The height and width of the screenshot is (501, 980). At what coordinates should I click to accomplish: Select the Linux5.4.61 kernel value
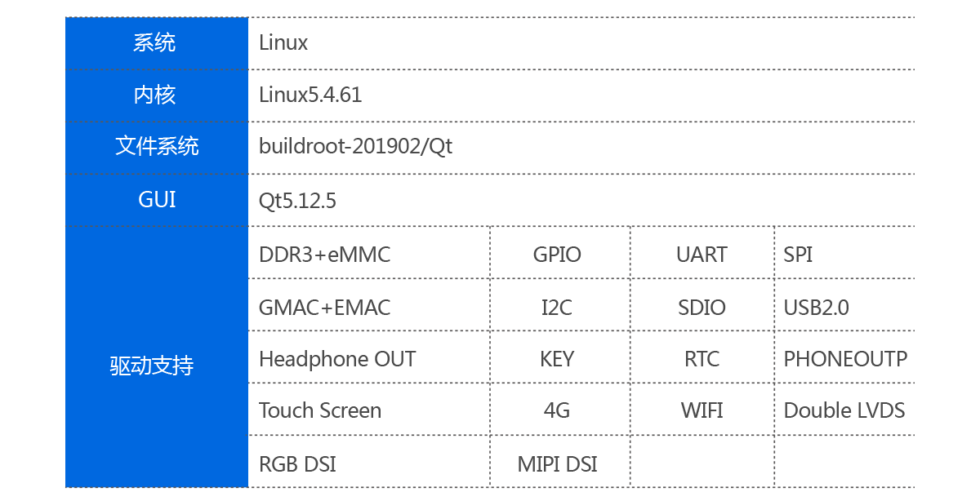pyautogui.click(x=310, y=95)
